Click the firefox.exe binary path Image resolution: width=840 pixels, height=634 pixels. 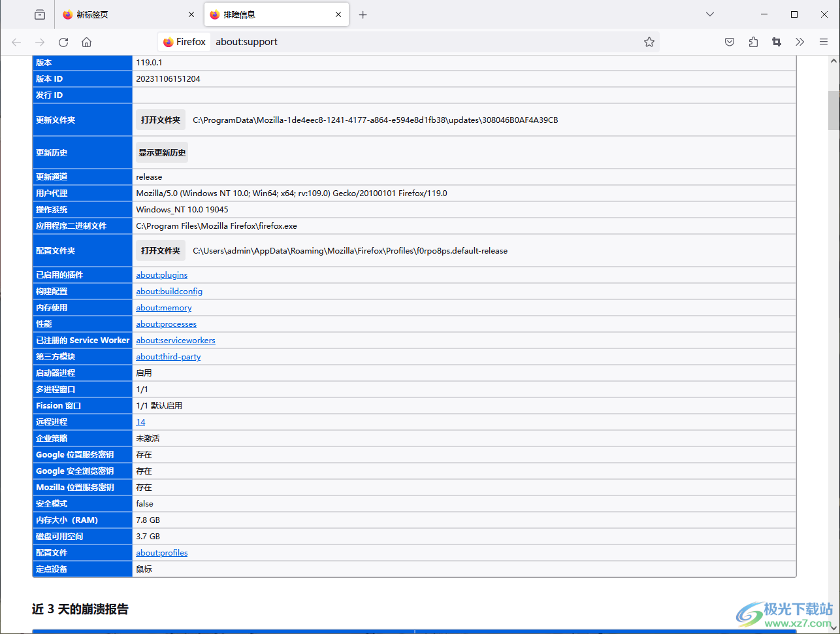point(216,226)
